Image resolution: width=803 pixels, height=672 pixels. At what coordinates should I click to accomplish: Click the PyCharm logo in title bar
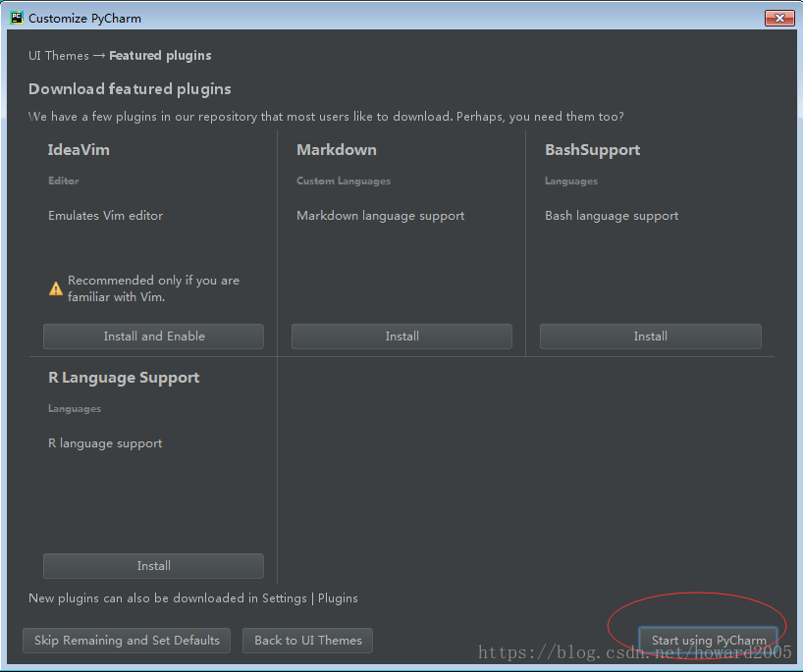coord(17,18)
